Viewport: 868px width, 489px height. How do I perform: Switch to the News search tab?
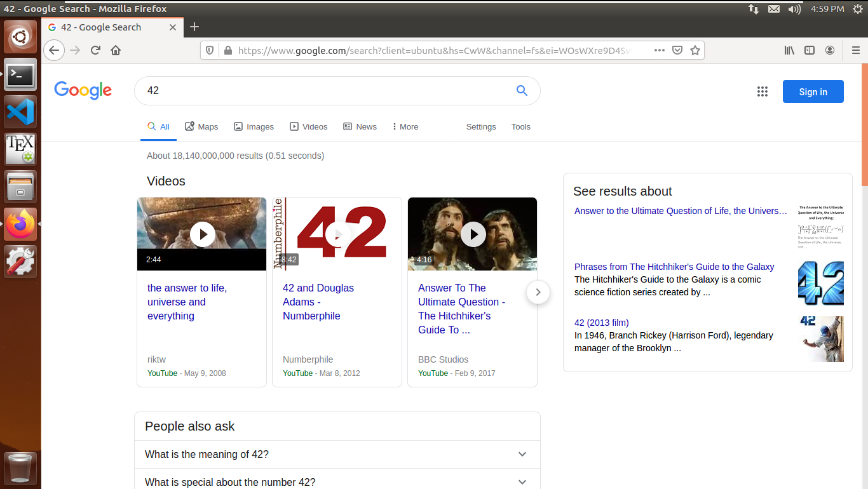pyautogui.click(x=360, y=127)
